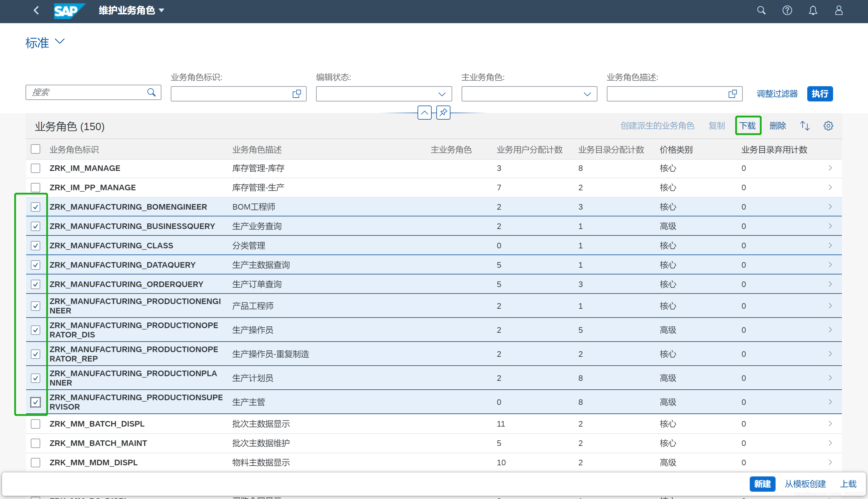
Task: Click the 执行 execute button
Action: click(x=820, y=94)
